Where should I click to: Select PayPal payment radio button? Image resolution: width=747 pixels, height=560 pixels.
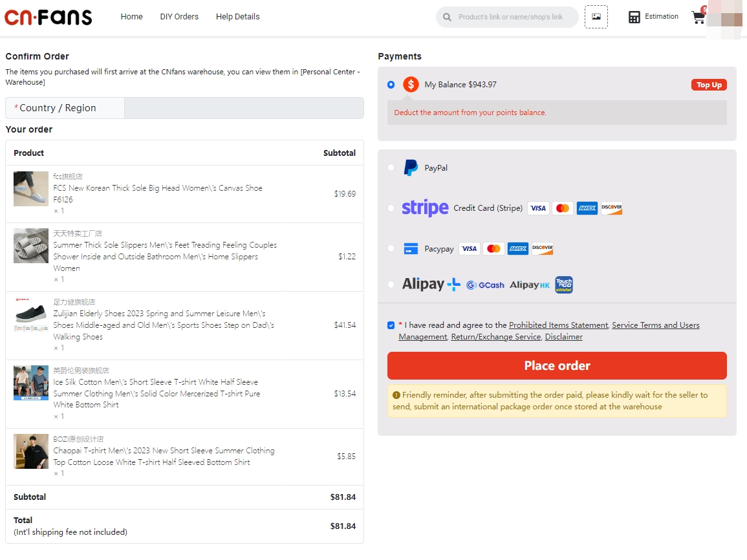[x=391, y=167]
